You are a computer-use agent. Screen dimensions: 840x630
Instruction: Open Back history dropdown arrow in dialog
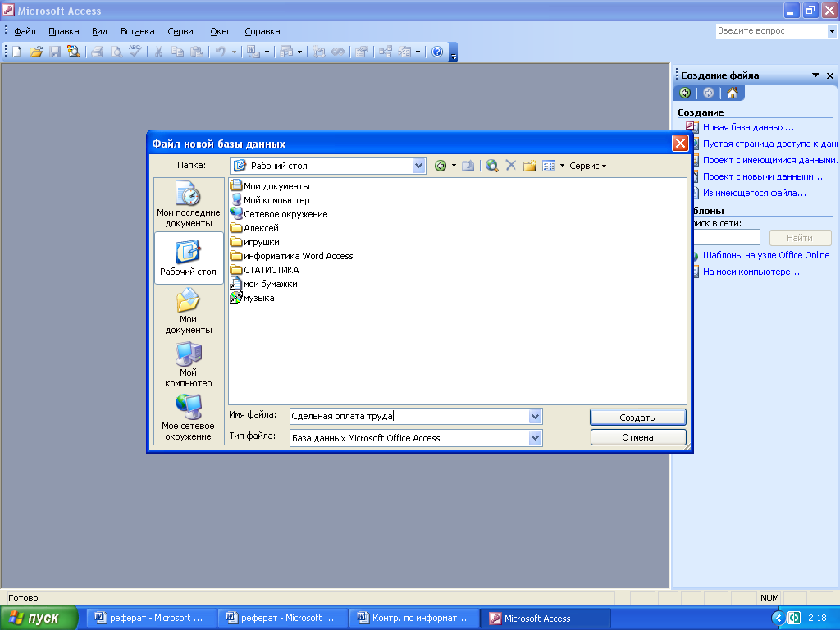[454, 166]
